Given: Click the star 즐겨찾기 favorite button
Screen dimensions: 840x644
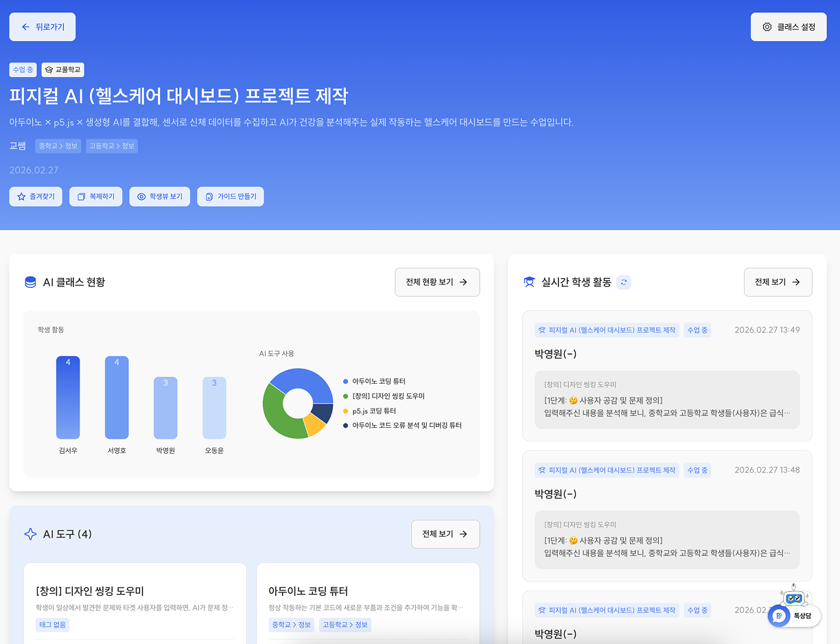Looking at the screenshot, I should (36, 196).
